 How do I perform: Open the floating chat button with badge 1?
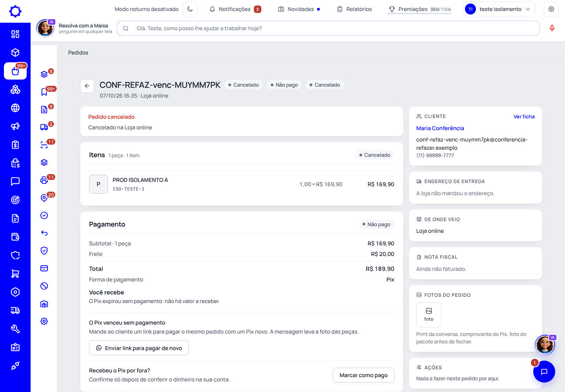[544, 372]
